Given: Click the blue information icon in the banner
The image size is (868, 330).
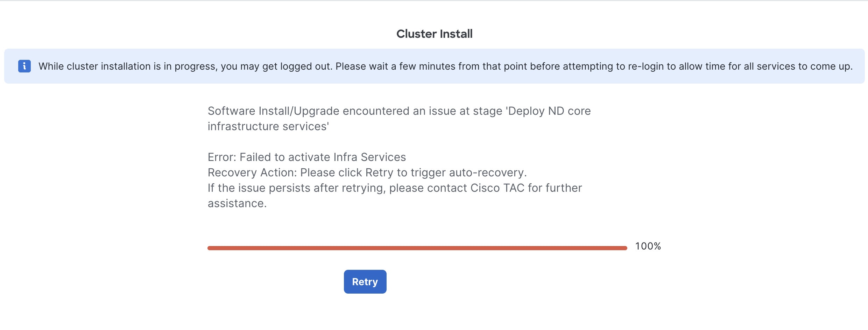Looking at the screenshot, I should pyautogui.click(x=24, y=66).
